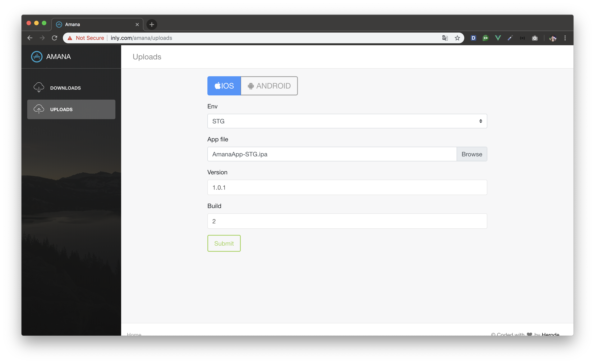Reload the page with refresh icon
This screenshot has width=595, height=364.
click(x=55, y=38)
